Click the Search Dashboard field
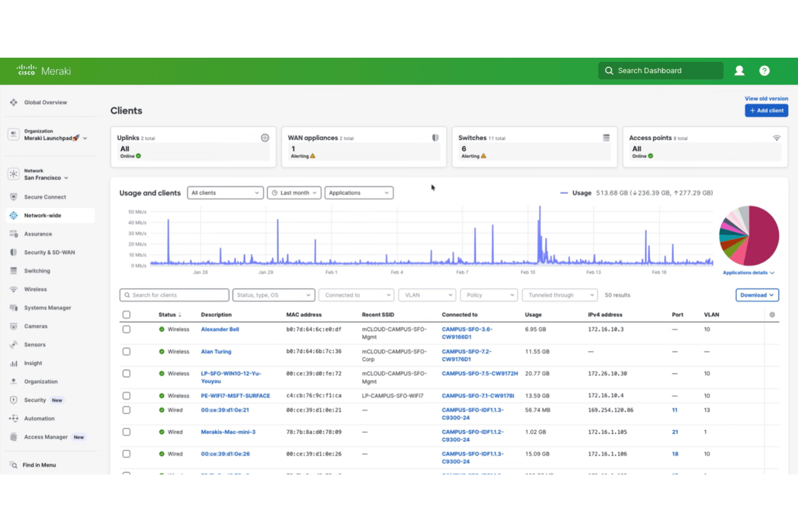The image size is (798, 532). pos(661,71)
